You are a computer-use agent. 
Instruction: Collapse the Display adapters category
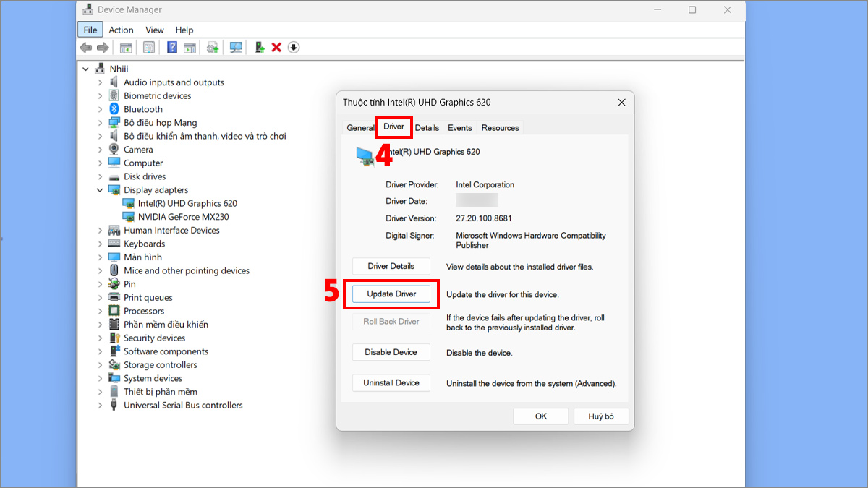click(101, 190)
